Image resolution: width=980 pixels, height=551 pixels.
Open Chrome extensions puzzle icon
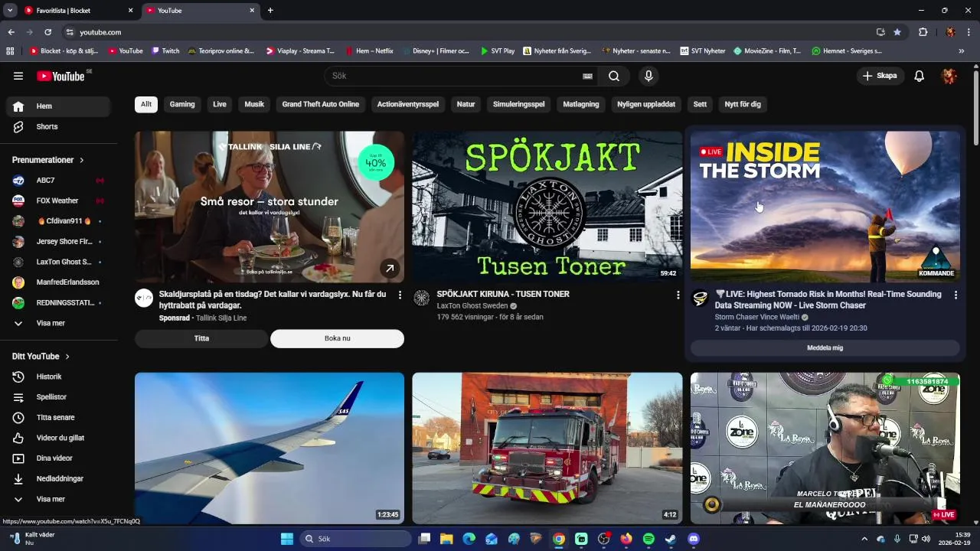[x=923, y=32]
